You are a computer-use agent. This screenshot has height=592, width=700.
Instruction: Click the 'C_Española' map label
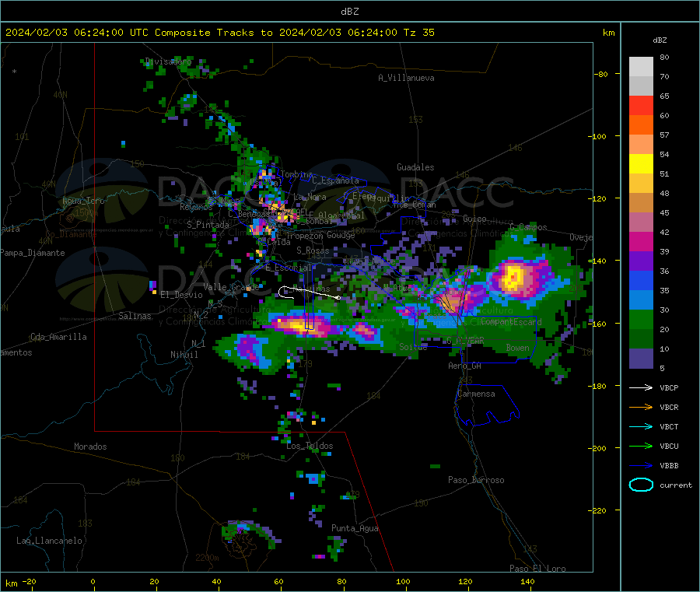tap(335, 180)
